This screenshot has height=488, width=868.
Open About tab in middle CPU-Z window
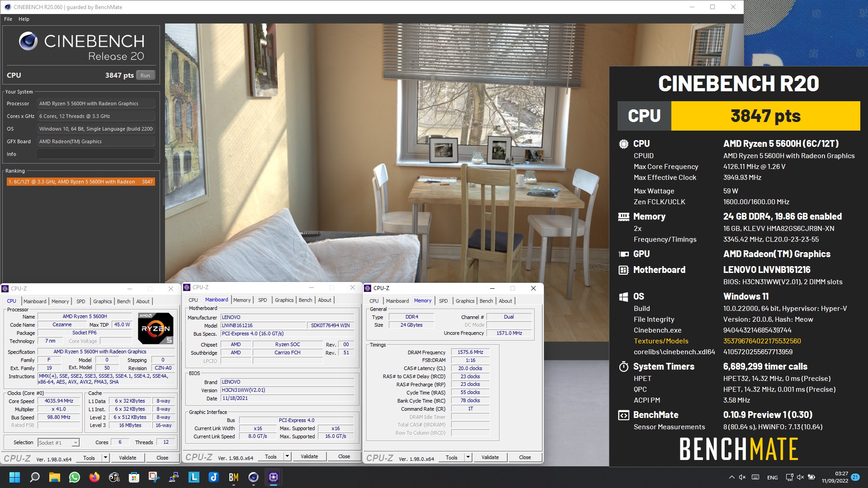(325, 300)
